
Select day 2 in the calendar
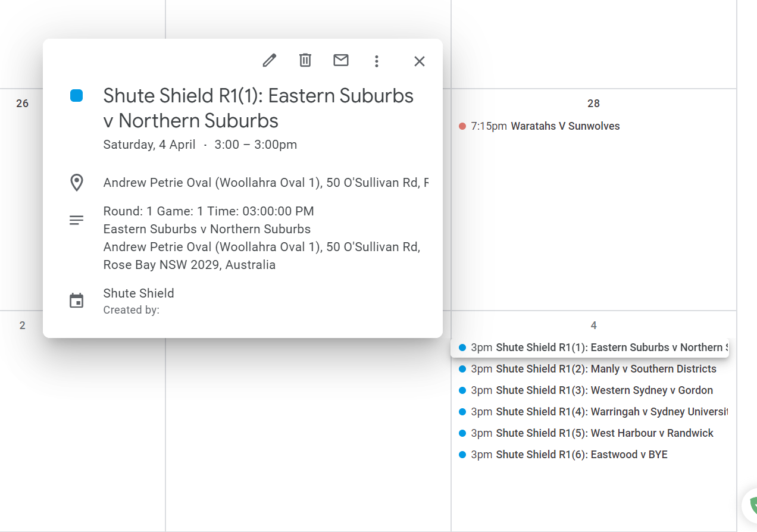pos(22,326)
